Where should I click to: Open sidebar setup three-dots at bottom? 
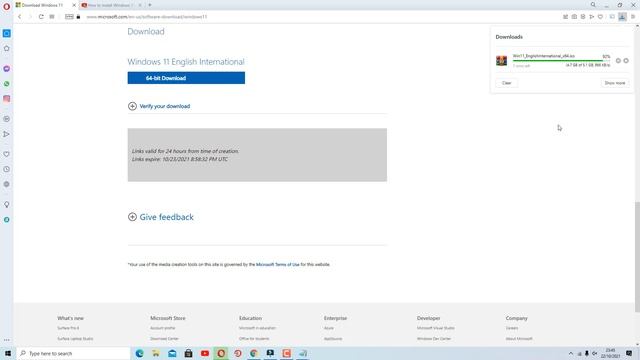[x=7, y=340]
